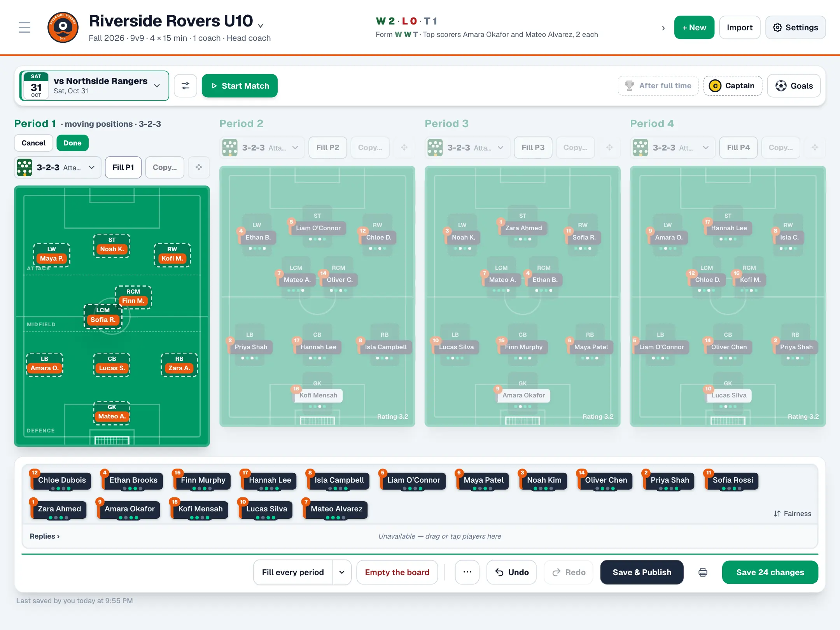
Task: Open Import
Action: tap(740, 28)
